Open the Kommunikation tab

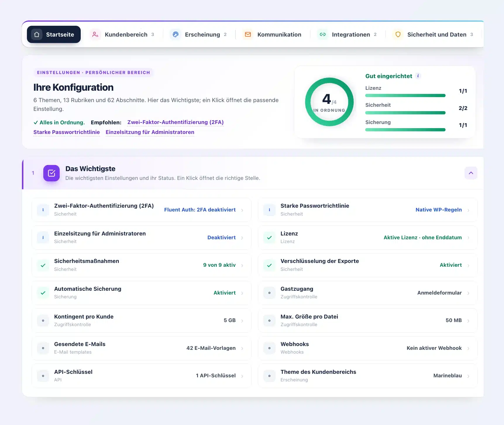coord(273,35)
